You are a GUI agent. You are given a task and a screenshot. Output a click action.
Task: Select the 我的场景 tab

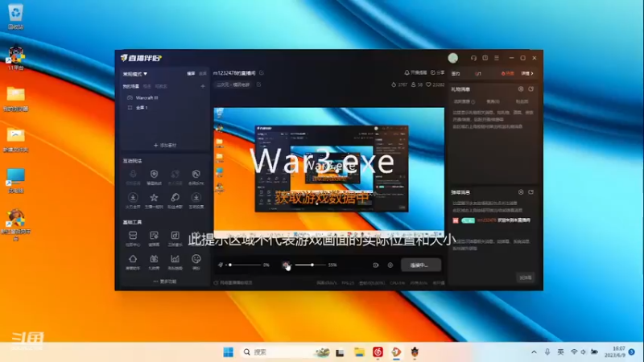pos(130,86)
